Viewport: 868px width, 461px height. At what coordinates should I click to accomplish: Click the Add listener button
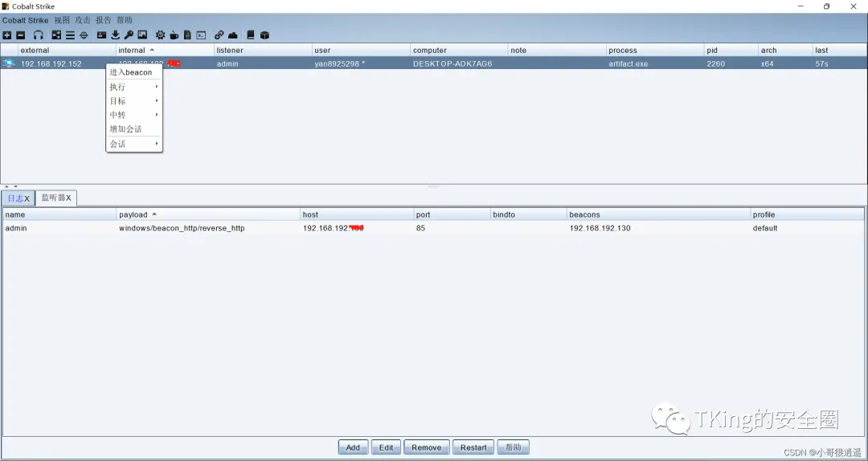tap(353, 447)
